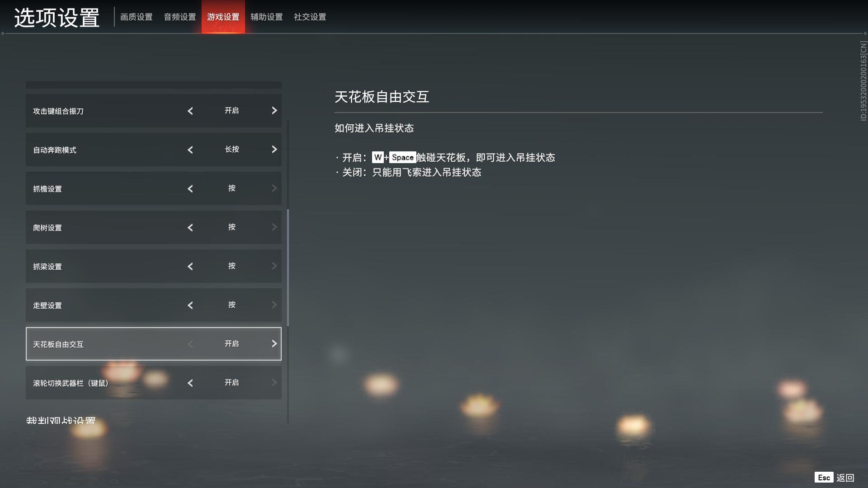This screenshot has height=488, width=868.
Task: Click left arrow for 抓梁设置
Action: [x=190, y=266]
